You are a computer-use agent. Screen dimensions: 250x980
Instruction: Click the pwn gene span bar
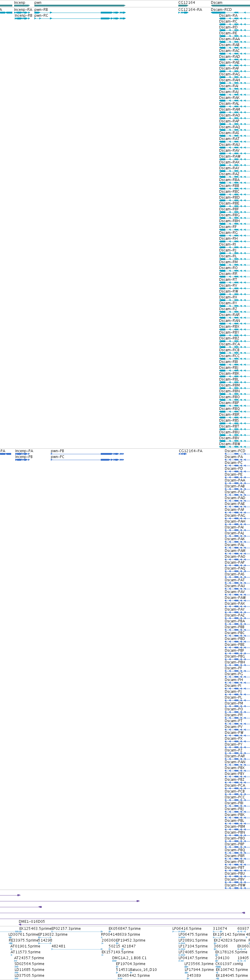click(x=80, y=6)
